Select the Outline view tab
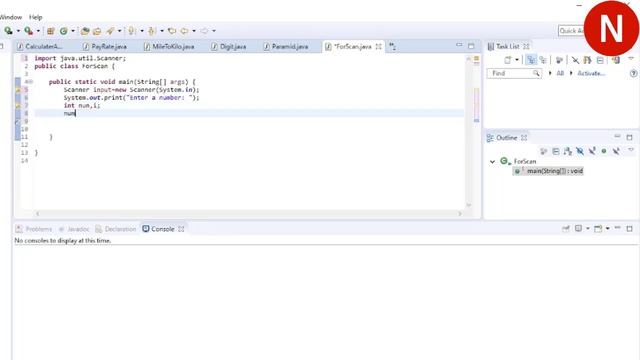Image resolution: width=640 pixels, height=360 pixels. (507, 138)
